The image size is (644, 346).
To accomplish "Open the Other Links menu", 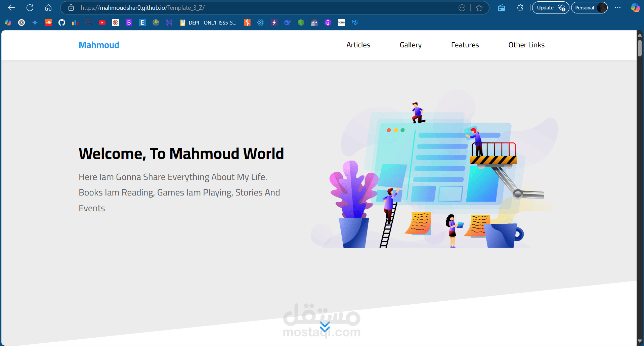I will tap(526, 45).
